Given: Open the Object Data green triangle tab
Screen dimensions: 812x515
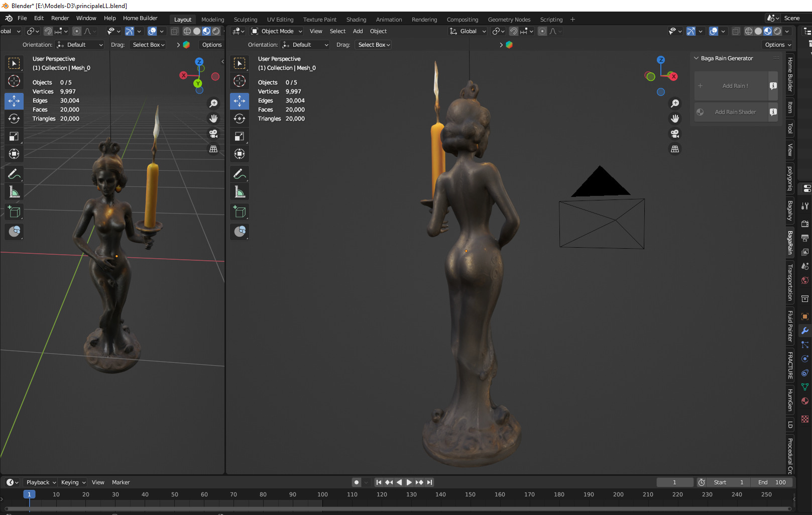Looking at the screenshot, I should pyautogui.click(x=805, y=387).
